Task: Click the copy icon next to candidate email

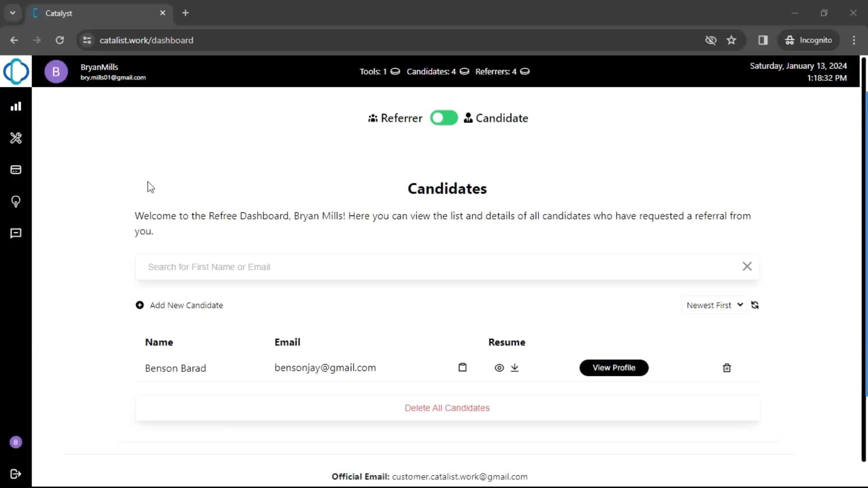Action: coord(462,368)
